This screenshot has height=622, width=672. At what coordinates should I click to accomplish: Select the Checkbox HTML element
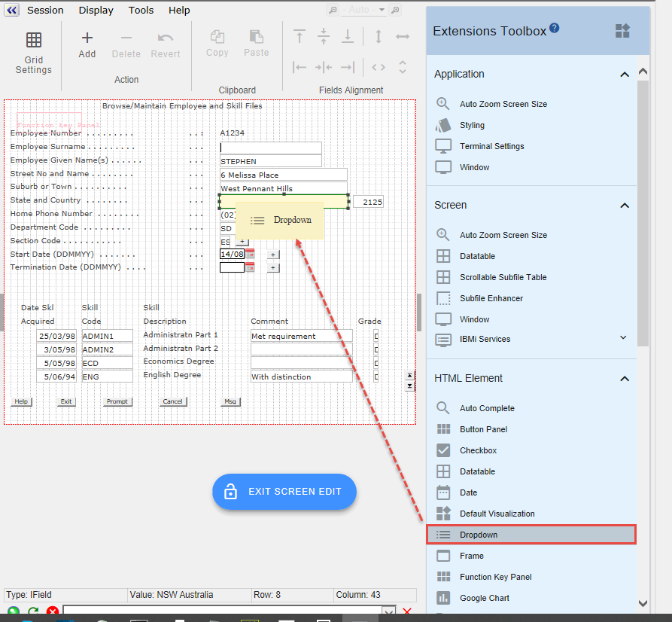(478, 450)
